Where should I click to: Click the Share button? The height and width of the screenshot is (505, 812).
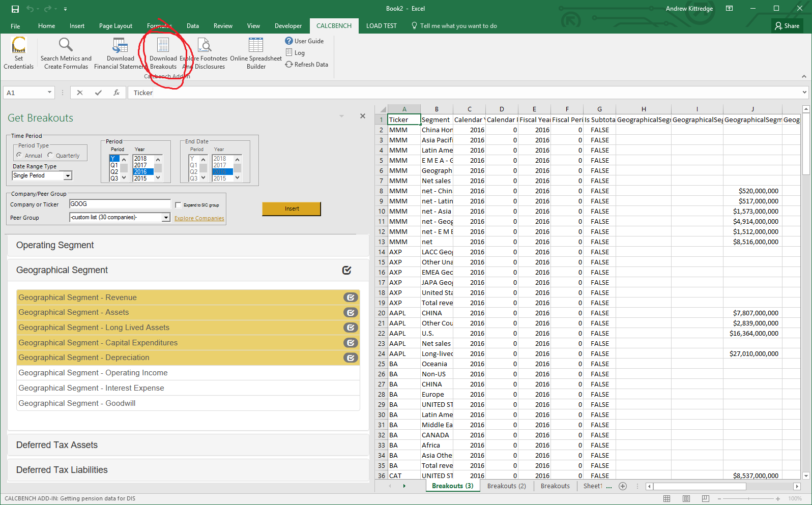pyautogui.click(x=787, y=26)
